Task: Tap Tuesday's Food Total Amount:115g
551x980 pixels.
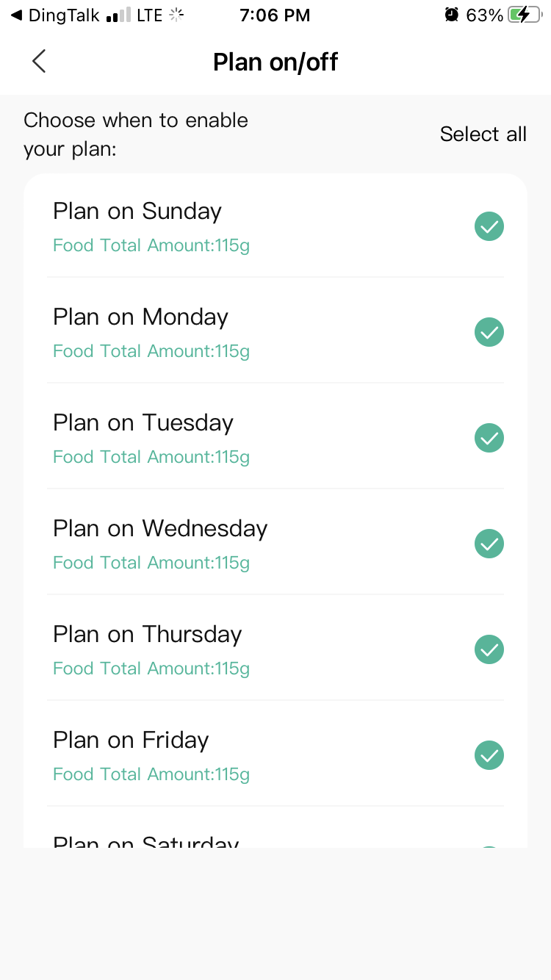Action: click(151, 457)
